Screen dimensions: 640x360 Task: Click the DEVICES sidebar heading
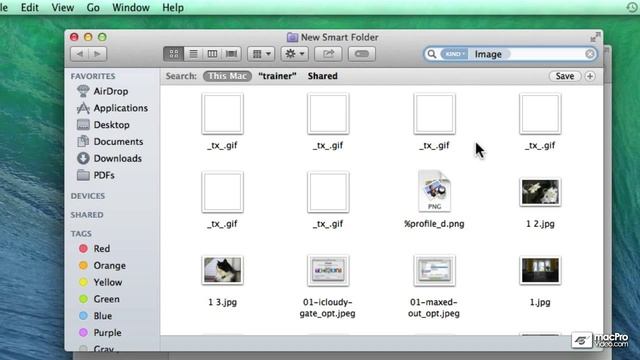(x=88, y=196)
